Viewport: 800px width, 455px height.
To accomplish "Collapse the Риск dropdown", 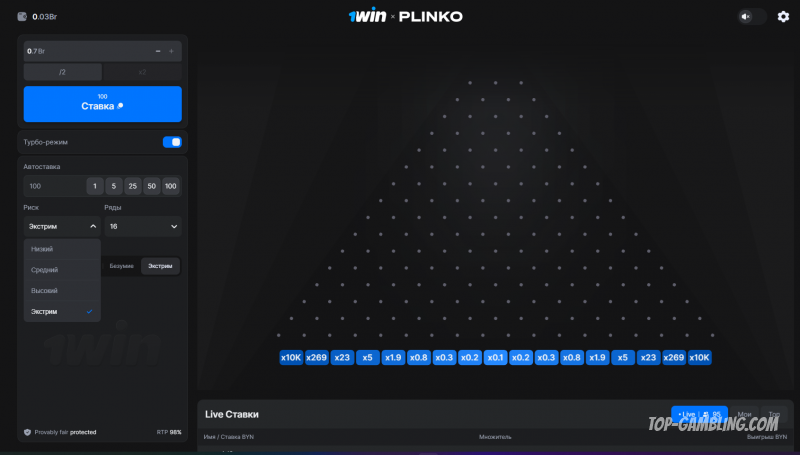I will 62,227.
